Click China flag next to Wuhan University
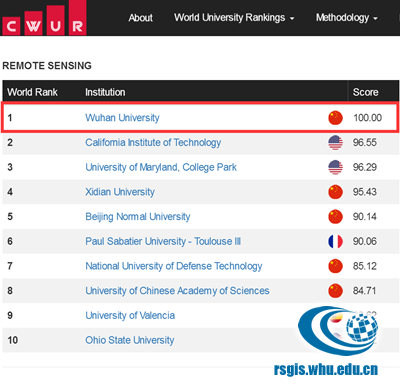400x391 pixels. (335, 118)
